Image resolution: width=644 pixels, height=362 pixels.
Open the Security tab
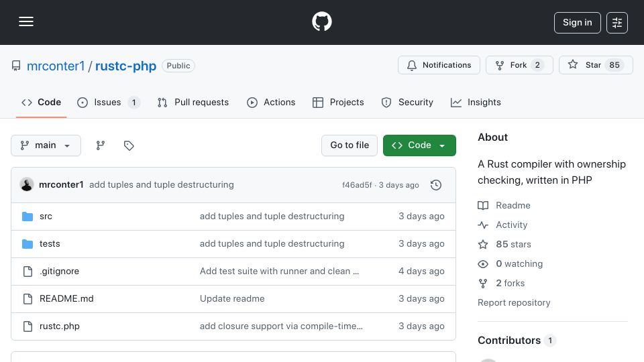pos(407,102)
